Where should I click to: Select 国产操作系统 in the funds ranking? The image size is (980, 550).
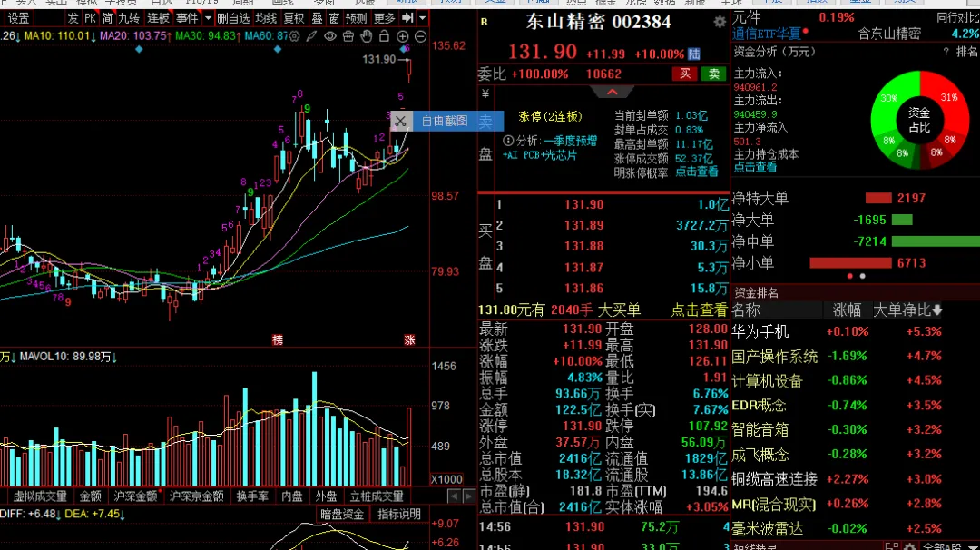coord(774,357)
